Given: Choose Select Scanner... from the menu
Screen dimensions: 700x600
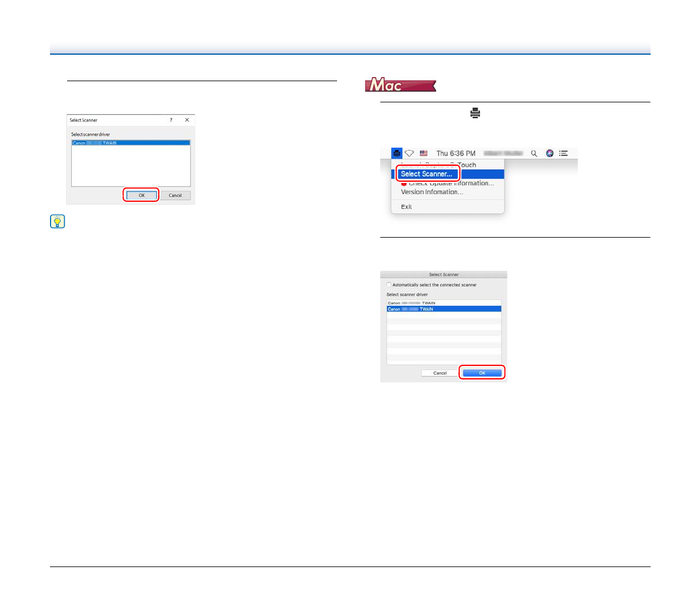Looking at the screenshot, I should pos(426,174).
